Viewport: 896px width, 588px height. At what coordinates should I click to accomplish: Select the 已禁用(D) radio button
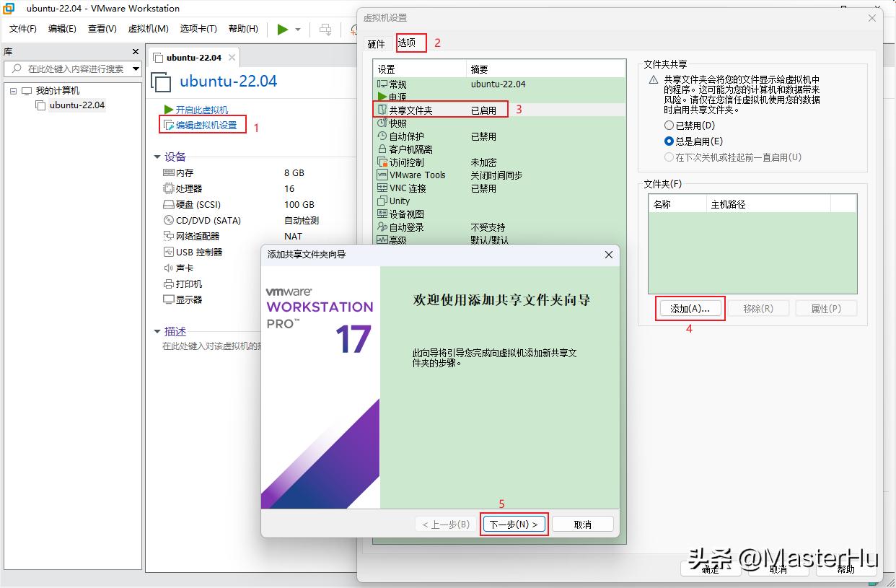669,125
